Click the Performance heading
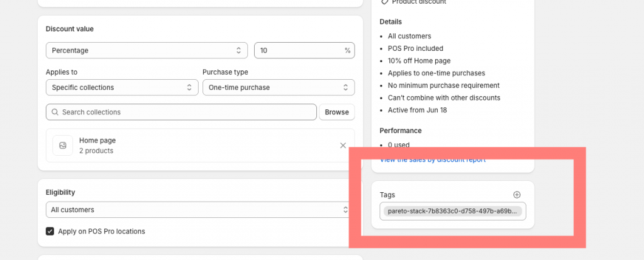Image resolution: width=644 pixels, height=260 pixels. (401, 131)
